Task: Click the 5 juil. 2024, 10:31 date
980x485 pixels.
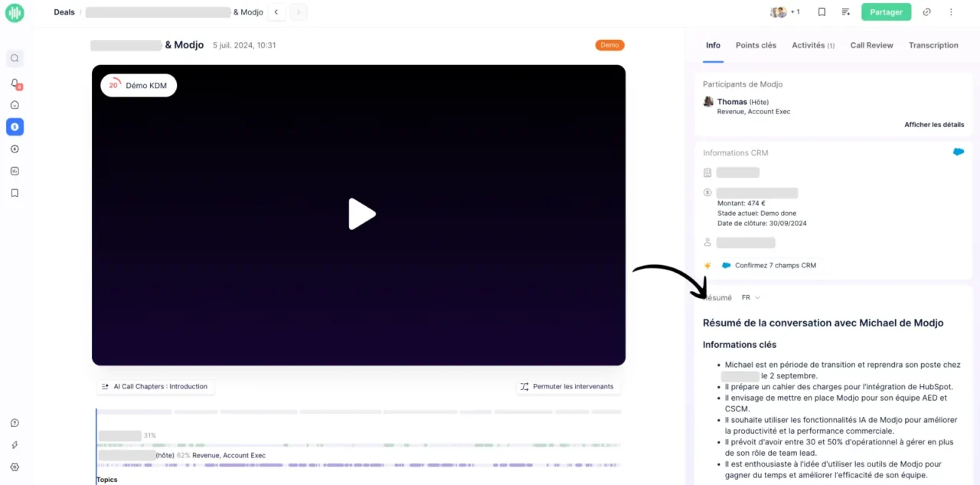Action: point(244,45)
